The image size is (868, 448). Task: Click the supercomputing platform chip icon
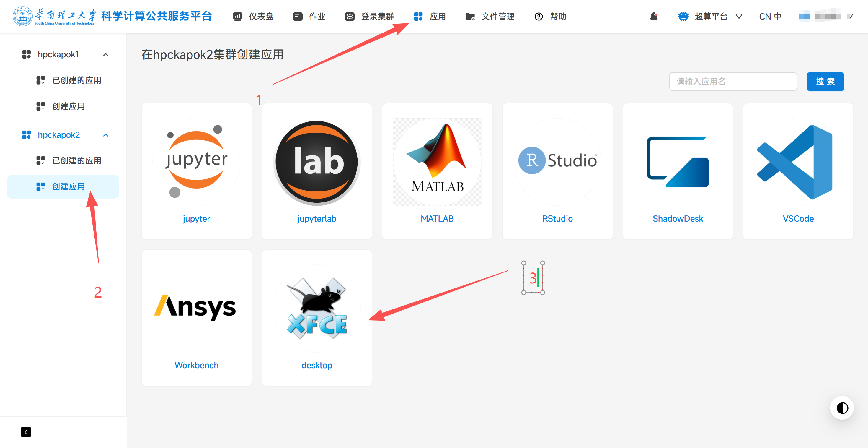coord(683,16)
